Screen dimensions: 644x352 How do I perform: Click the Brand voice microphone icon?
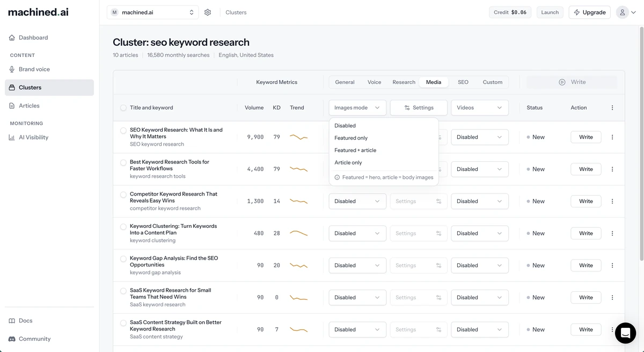click(12, 69)
